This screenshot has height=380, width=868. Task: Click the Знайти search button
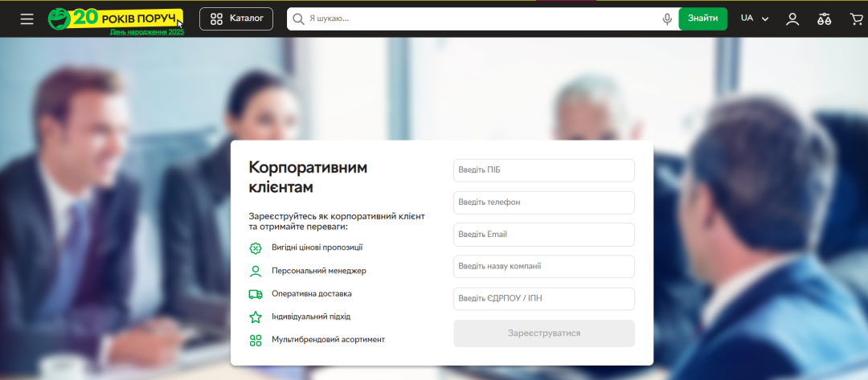(x=702, y=18)
